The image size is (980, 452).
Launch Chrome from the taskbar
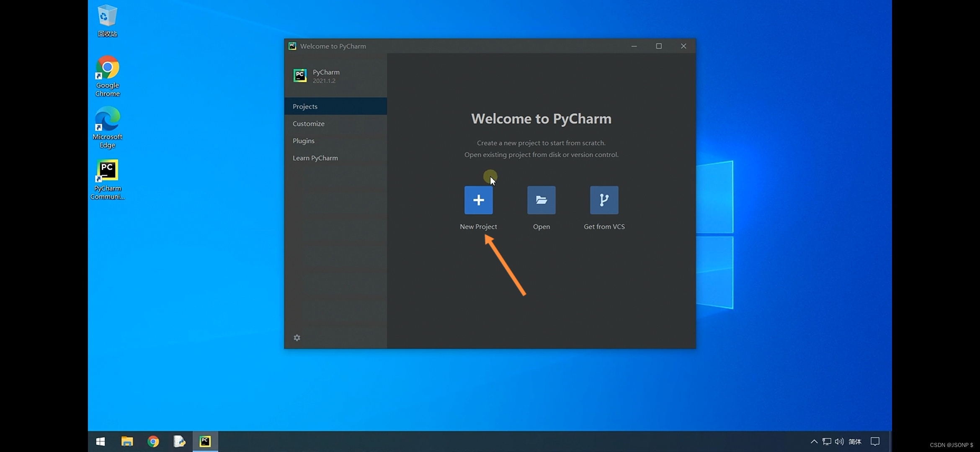pyautogui.click(x=153, y=442)
